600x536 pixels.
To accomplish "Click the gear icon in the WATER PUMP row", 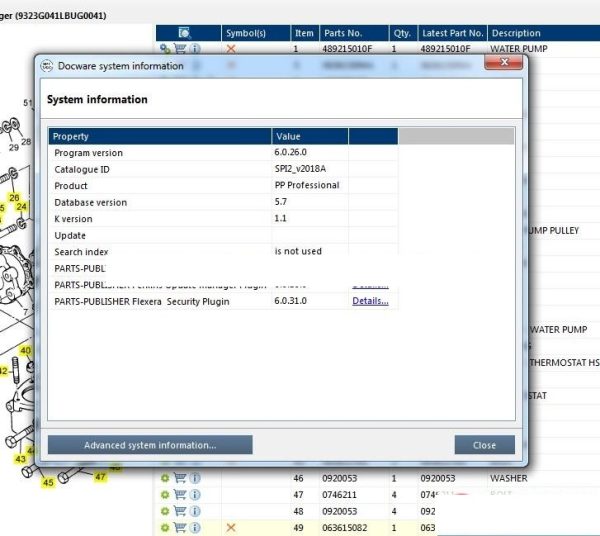I will (x=165, y=49).
